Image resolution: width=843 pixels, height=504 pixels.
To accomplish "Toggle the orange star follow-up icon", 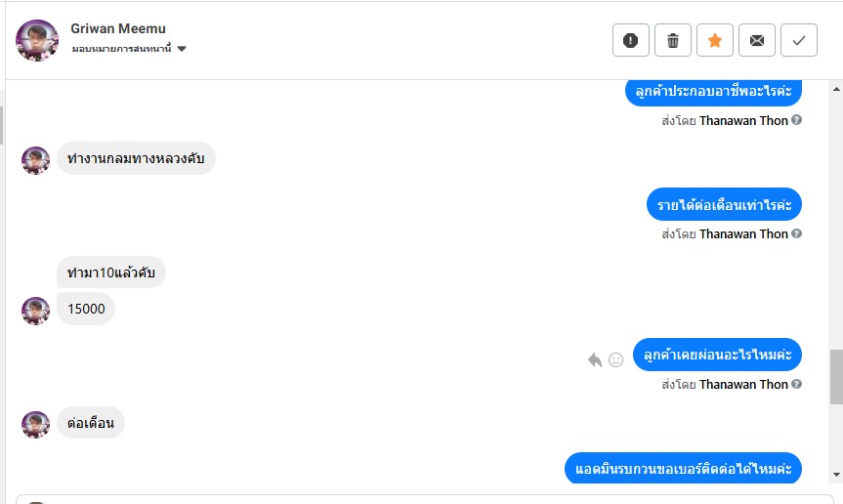I will 715,40.
